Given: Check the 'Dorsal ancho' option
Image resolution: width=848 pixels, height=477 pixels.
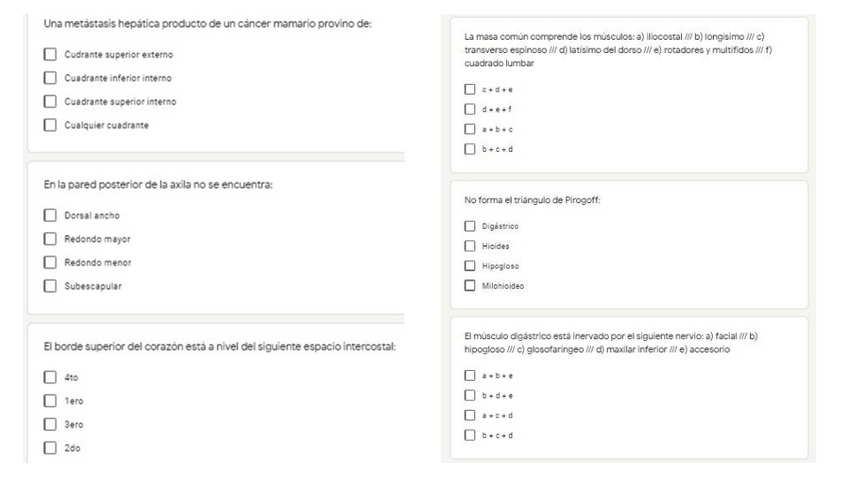Looking at the screenshot, I should point(50,215).
